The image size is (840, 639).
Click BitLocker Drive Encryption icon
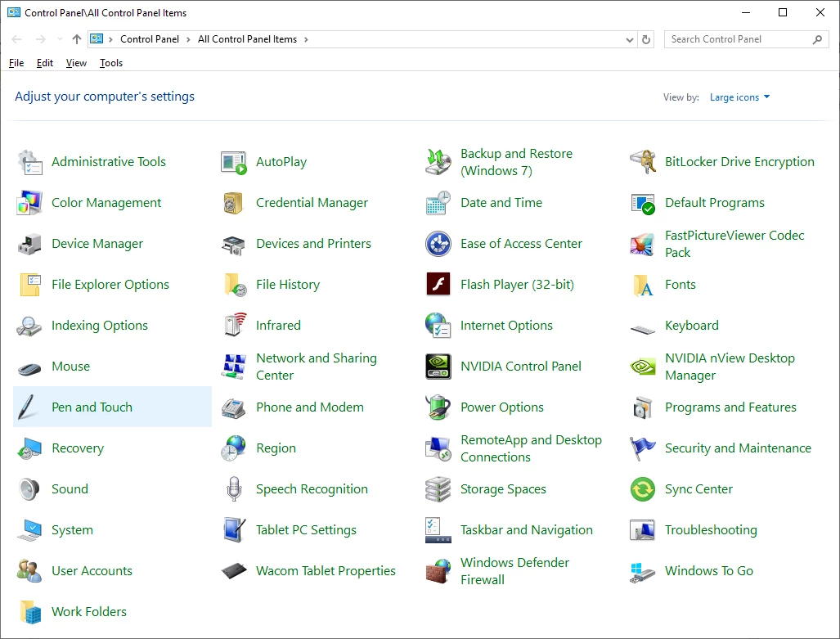[x=643, y=163]
